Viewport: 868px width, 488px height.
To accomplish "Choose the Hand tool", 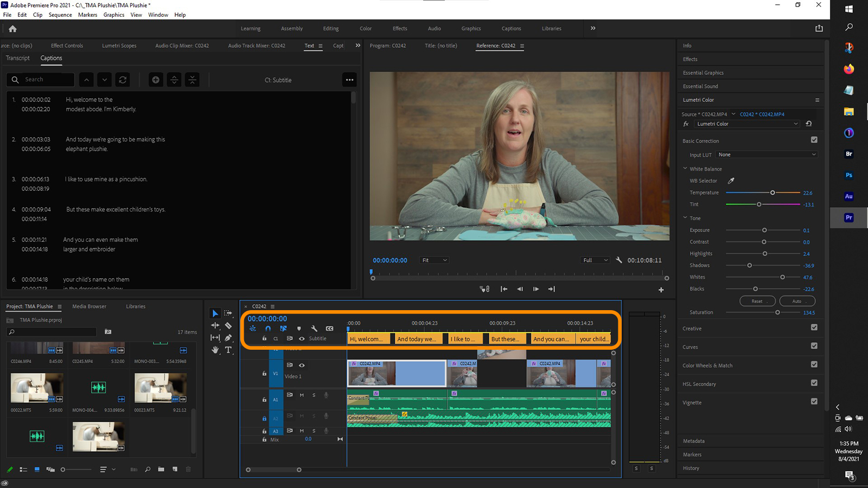I will coord(215,350).
